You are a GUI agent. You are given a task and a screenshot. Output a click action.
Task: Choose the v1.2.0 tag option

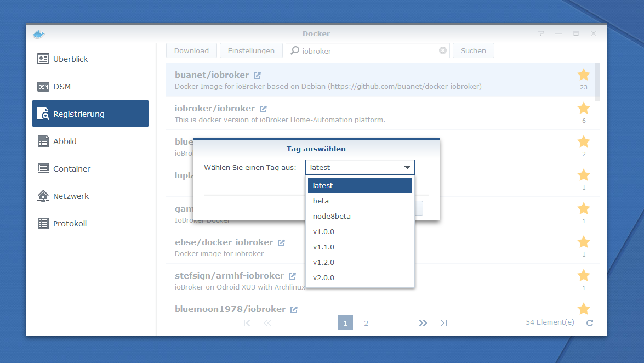[x=360, y=262]
